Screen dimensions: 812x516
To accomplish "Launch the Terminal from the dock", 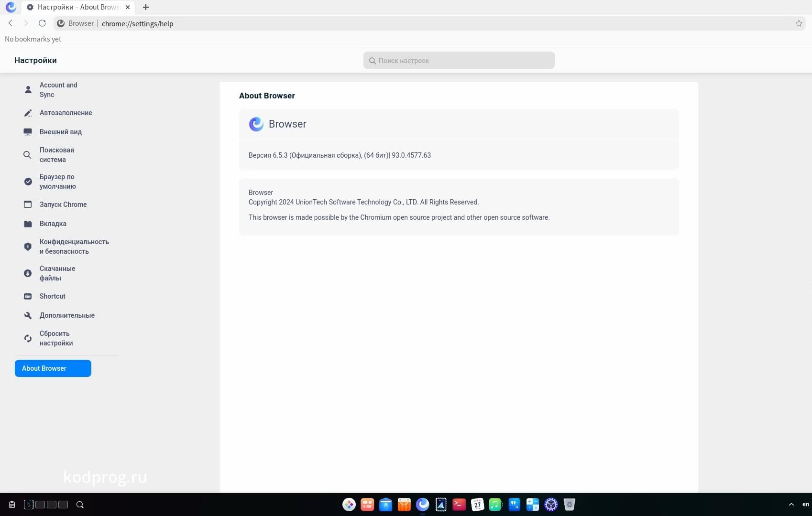I will coord(459,505).
